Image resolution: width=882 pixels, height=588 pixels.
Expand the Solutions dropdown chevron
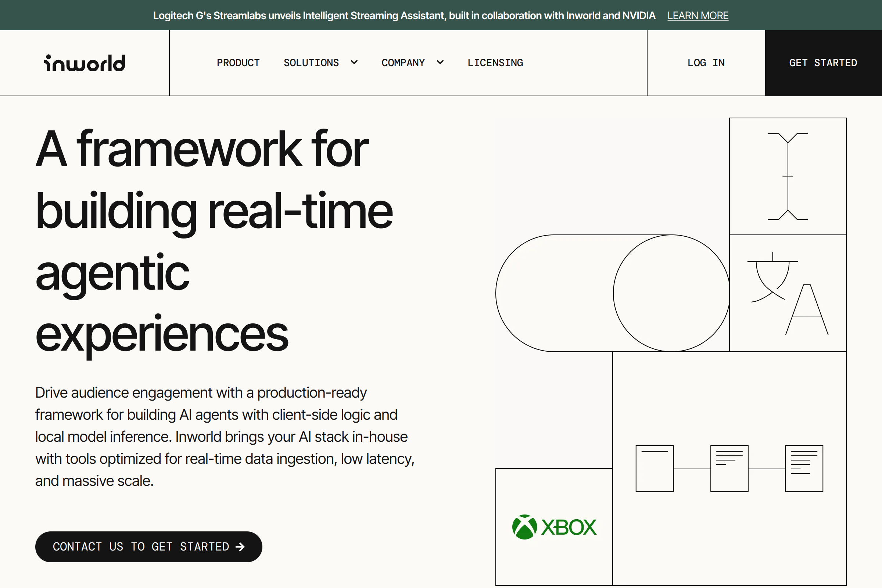coord(354,62)
